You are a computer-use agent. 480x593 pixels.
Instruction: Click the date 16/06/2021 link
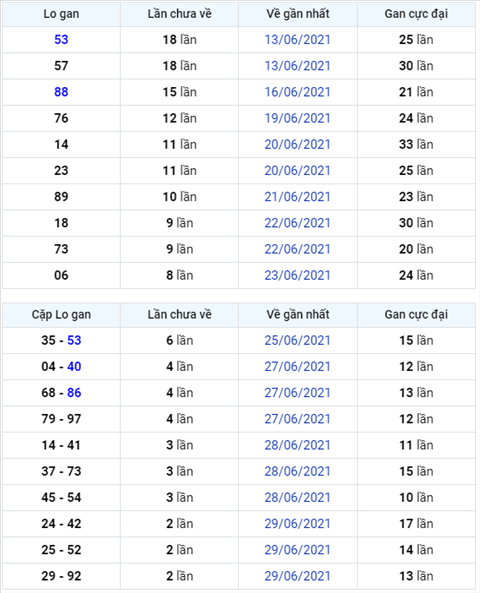coord(297,92)
